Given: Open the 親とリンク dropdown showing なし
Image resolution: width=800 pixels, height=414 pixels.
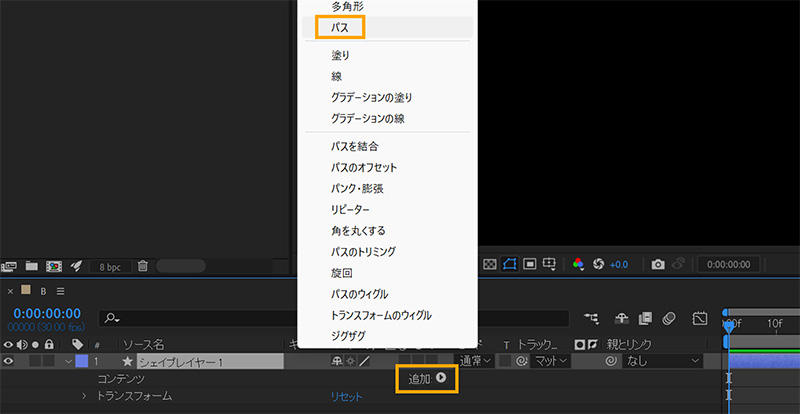Looking at the screenshot, I should [x=660, y=361].
